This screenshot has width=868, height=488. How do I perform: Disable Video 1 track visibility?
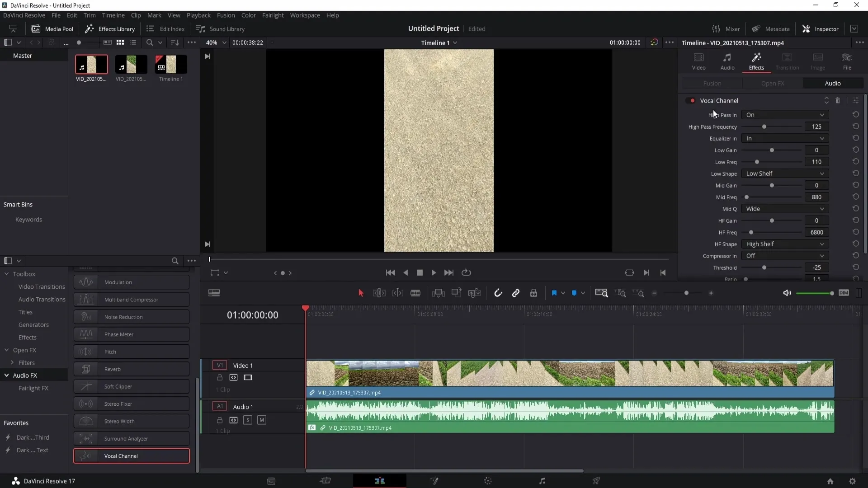(x=248, y=377)
